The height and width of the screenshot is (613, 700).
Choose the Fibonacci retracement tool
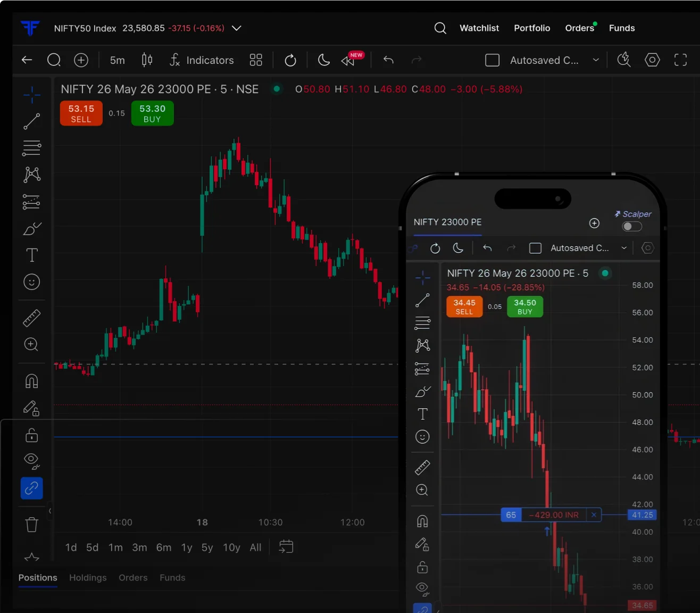(x=31, y=148)
